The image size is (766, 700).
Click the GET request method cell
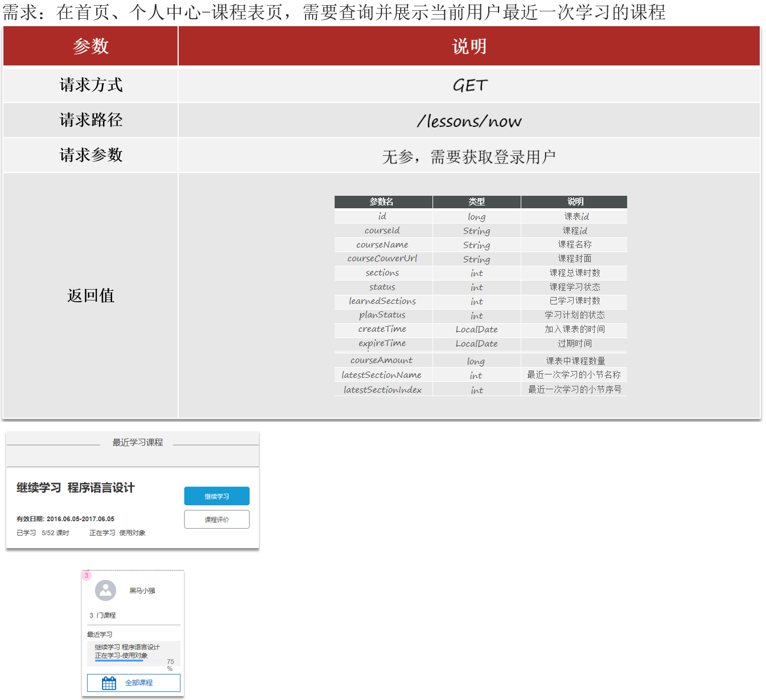click(469, 85)
